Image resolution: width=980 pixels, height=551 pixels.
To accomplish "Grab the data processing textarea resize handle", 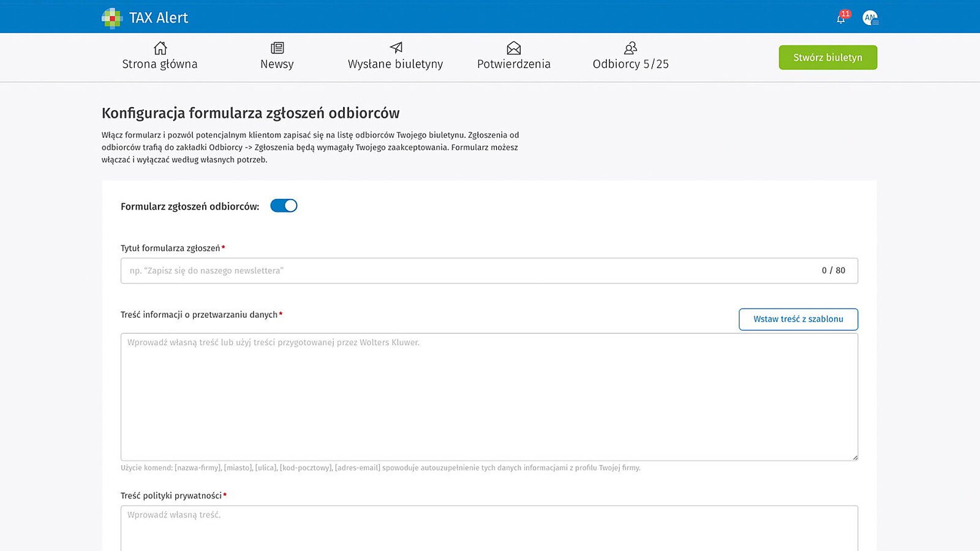I will pos(855,457).
